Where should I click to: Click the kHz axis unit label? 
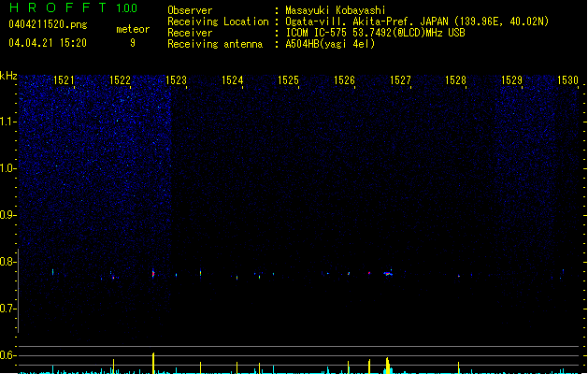coord(8,76)
